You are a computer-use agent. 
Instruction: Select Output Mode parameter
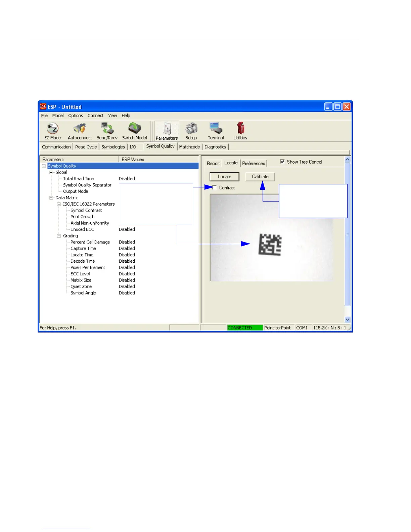click(x=76, y=191)
